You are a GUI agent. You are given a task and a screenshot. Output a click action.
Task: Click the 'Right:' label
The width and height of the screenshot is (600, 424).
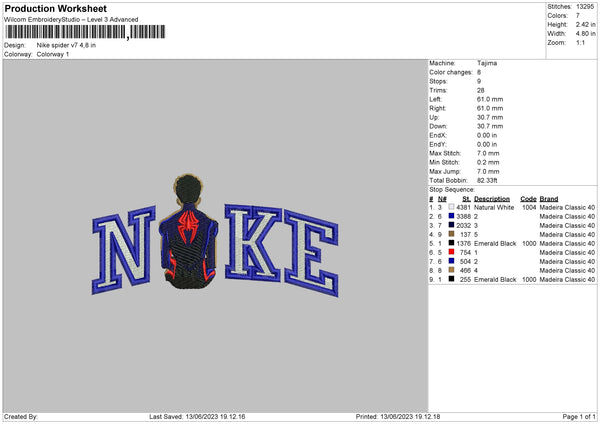pos(437,108)
